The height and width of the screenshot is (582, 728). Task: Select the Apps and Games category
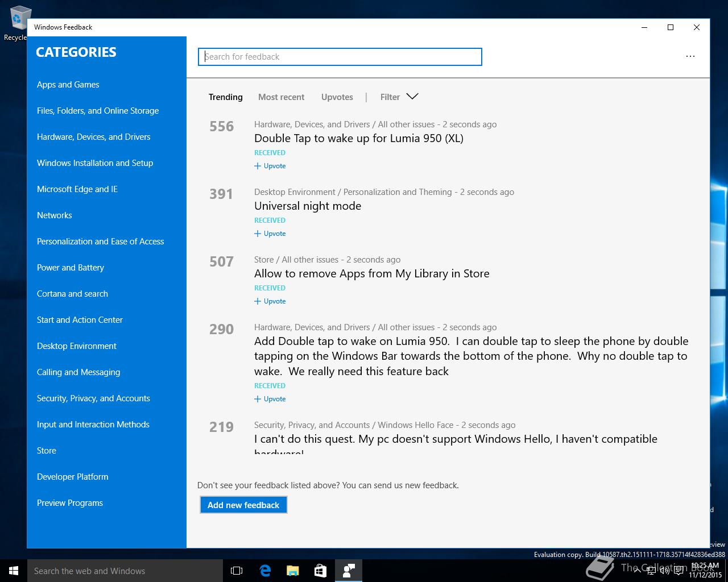click(x=68, y=85)
